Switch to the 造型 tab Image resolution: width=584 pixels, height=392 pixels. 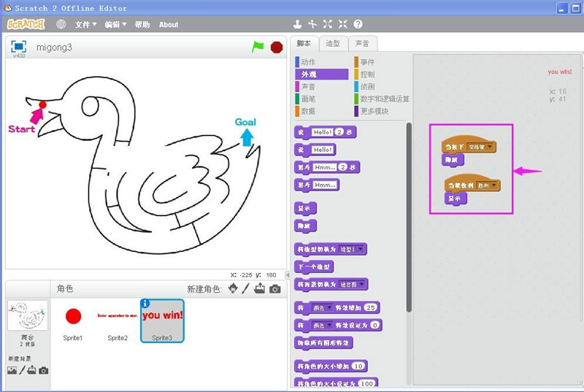(x=333, y=44)
